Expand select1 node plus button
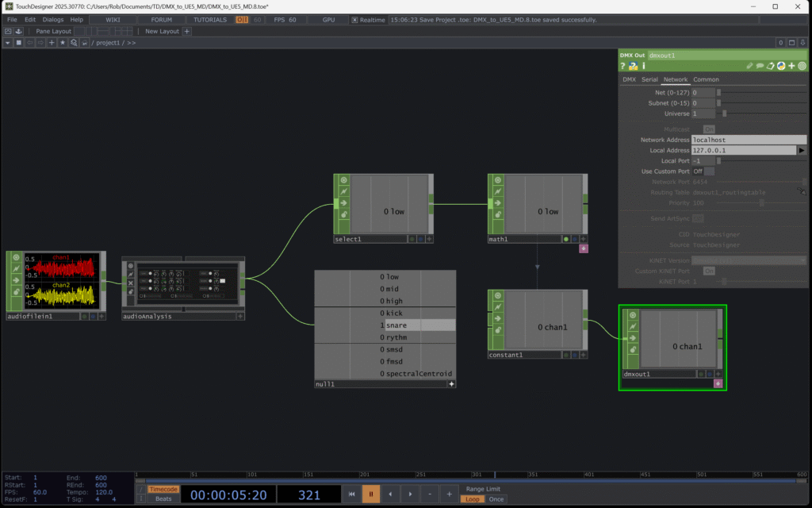Image resolution: width=812 pixels, height=508 pixels. click(x=429, y=239)
